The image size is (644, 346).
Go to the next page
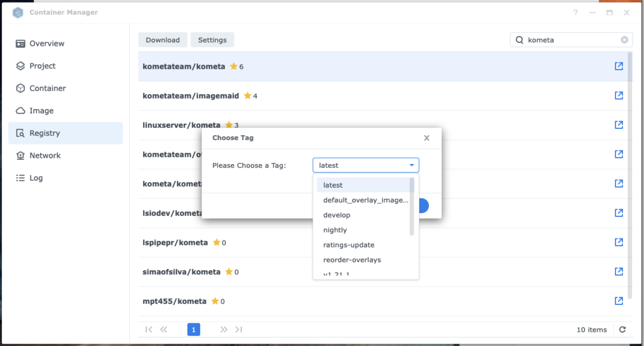pyautogui.click(x=224, y=329)
